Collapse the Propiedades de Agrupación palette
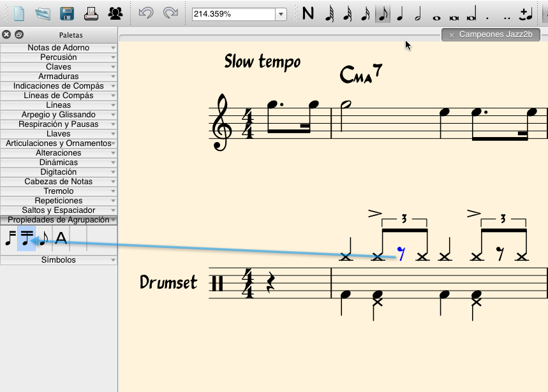The width and height of the screenshot is (548, 392). tap(59, 220)
